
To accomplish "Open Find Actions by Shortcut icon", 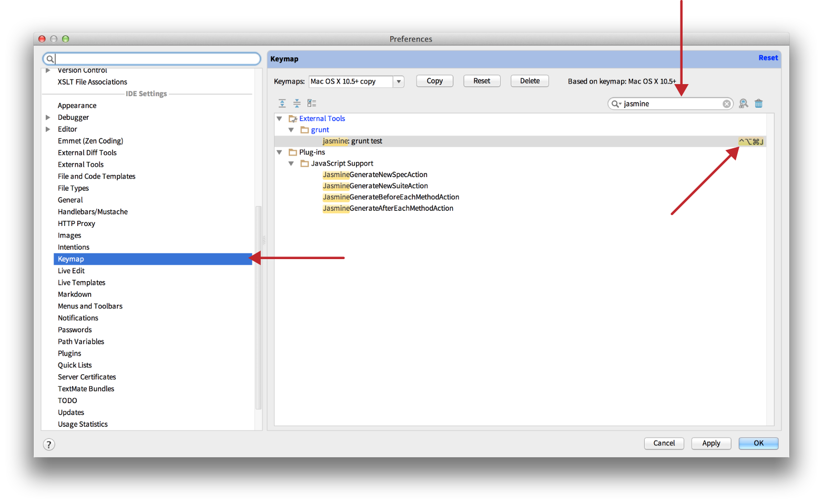I will coord(743,104).
